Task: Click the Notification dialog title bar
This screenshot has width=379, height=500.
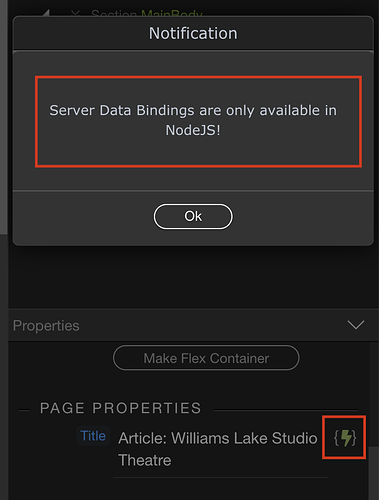Action: [193, 33]
